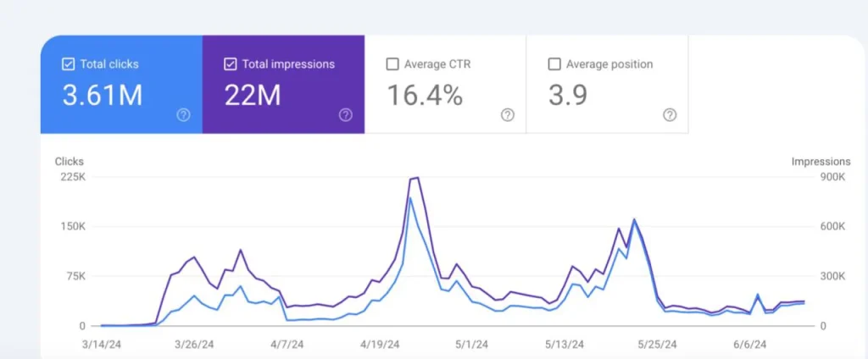Click the chart peak just before 5/25/24
The image size is (868, 359).
click(633, 220)
